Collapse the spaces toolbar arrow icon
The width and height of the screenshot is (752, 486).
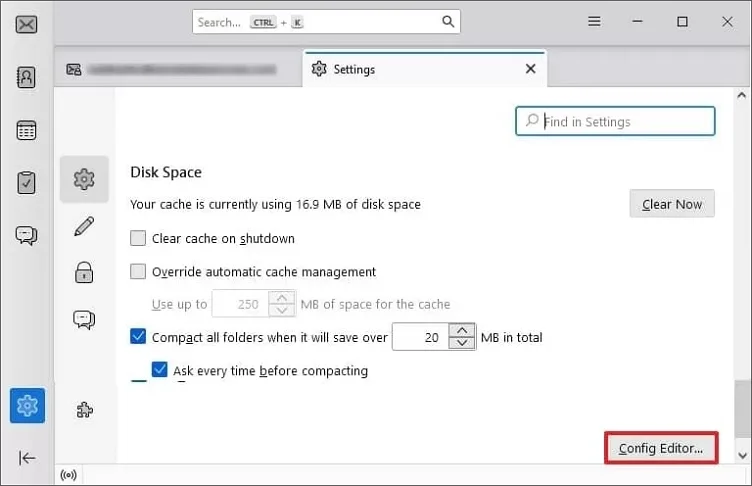27,458
